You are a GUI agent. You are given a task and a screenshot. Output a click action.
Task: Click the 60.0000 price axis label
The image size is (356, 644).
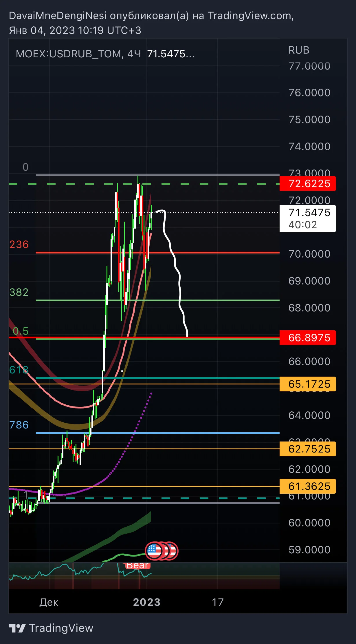tap(309, 523)
